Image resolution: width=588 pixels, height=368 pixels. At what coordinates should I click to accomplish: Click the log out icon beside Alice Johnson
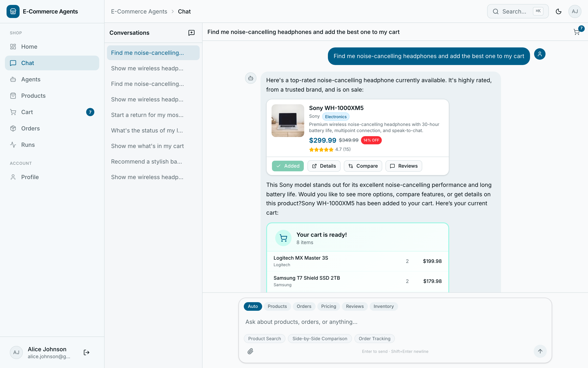coord(87,352)
